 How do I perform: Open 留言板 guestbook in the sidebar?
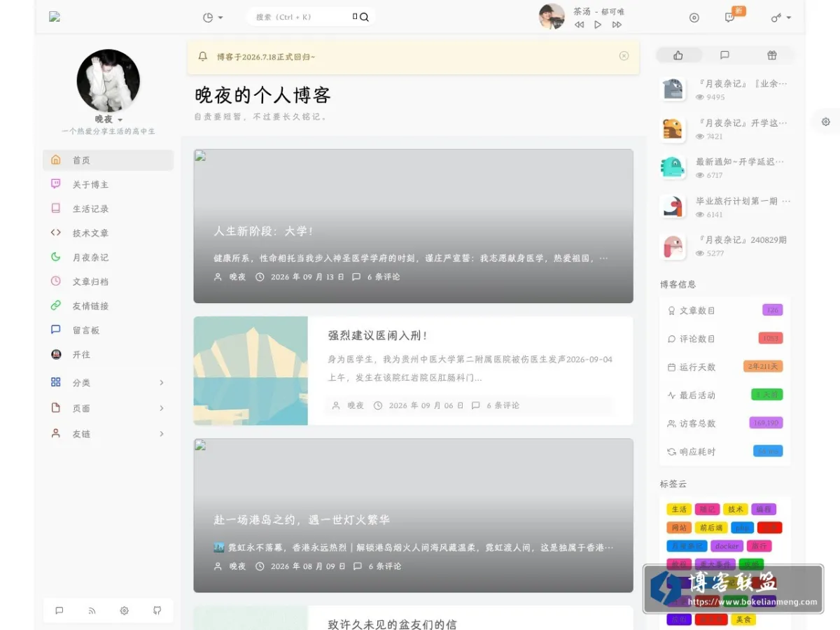tap(108, 330)
